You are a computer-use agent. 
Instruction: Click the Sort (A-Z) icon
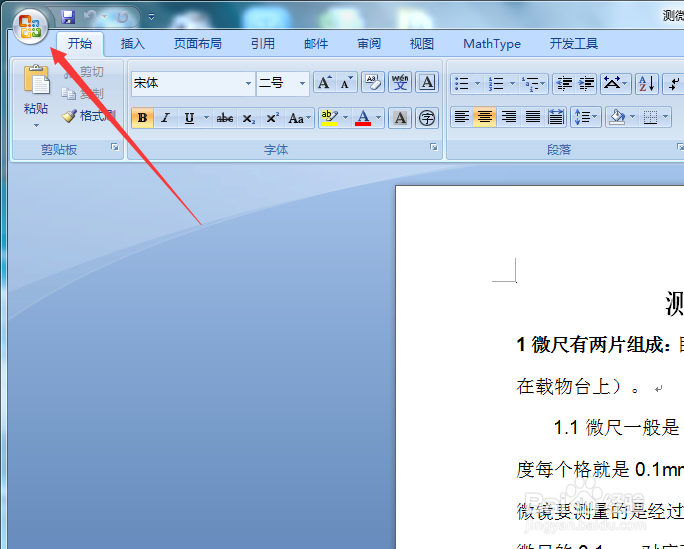click(x=646, y=83)
